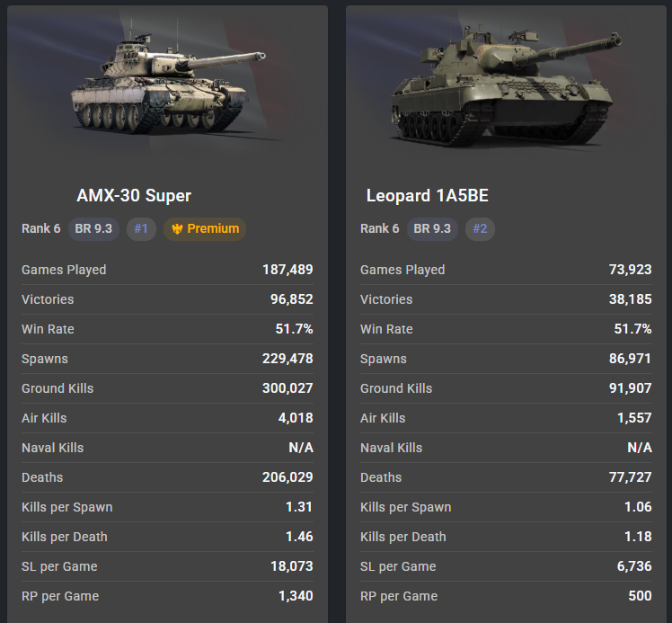Click Leopard 1A5BE BR 9.3 badge
The image size is (672, 623).
(432, 229)
